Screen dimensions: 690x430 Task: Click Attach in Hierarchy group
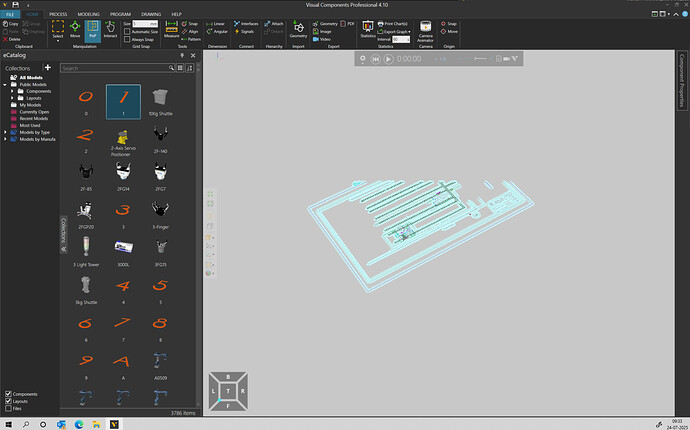pyautogui.click(x=274, y=24)
